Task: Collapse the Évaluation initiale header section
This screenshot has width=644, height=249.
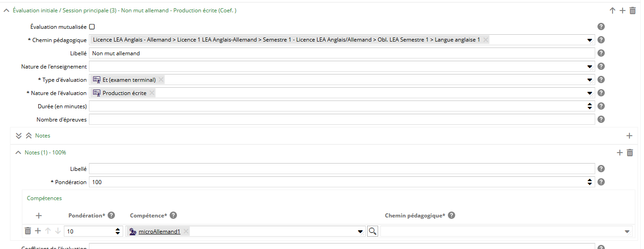Action: [6, 11]
